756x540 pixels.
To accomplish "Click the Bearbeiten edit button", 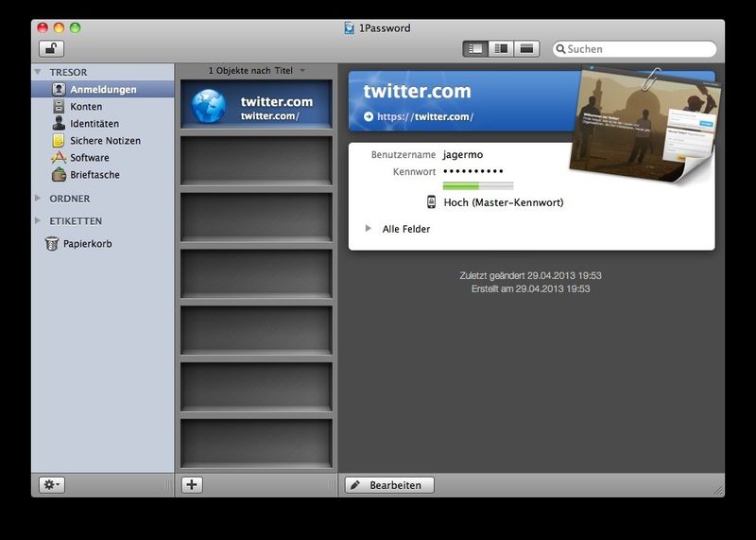I will (x=389, y=484).
